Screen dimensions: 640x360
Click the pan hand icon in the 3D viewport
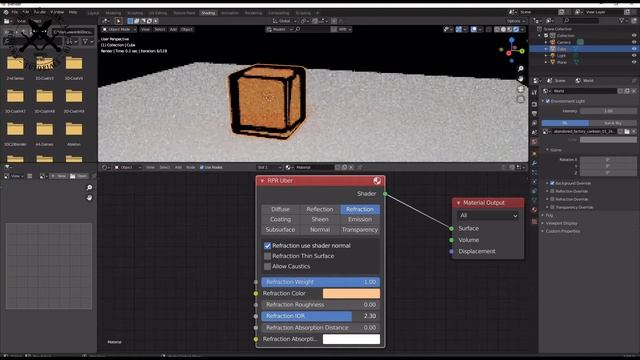tap(520, 78)
